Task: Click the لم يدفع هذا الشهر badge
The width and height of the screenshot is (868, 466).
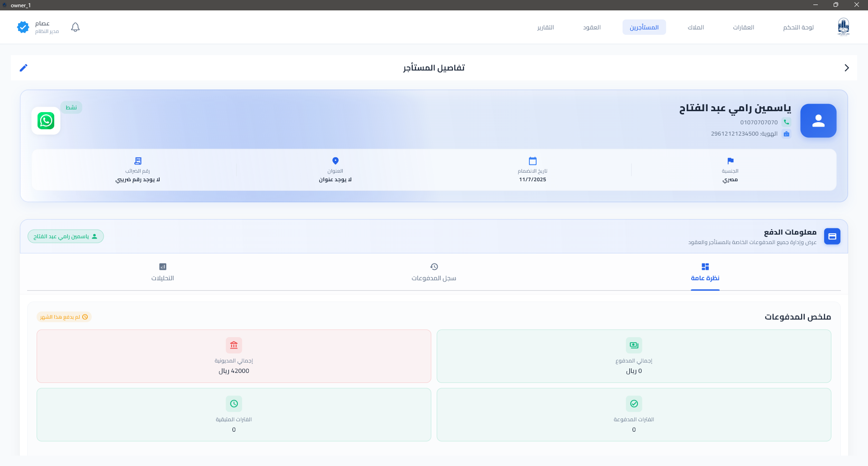Action: 64,317
